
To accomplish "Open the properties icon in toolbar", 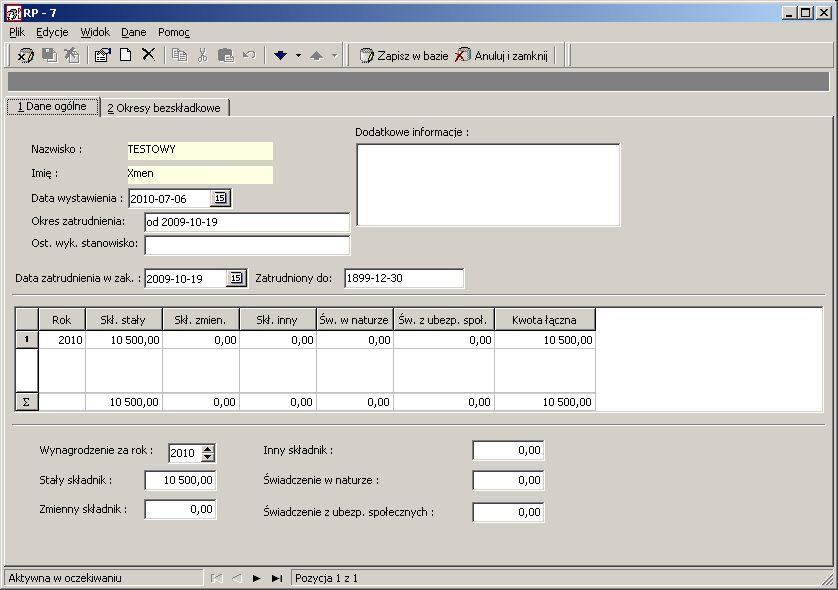I will click(x=102, y=55).
